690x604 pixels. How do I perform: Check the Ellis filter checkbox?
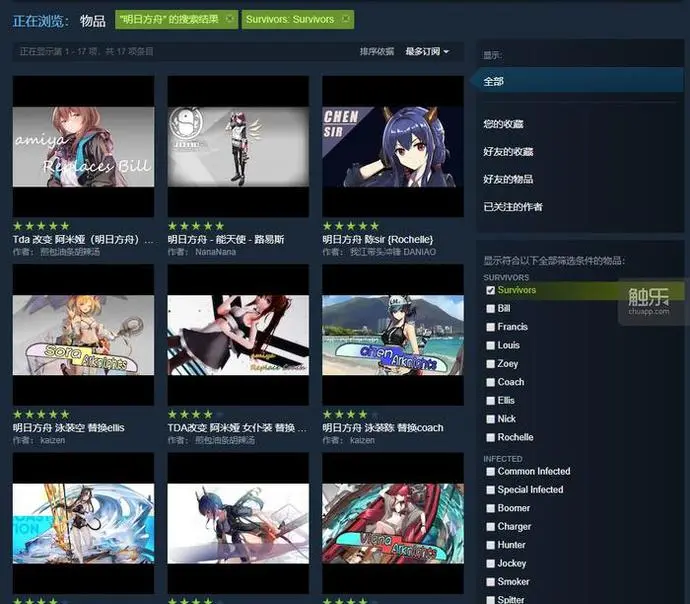pyautogui.click(x=490, y=401)
